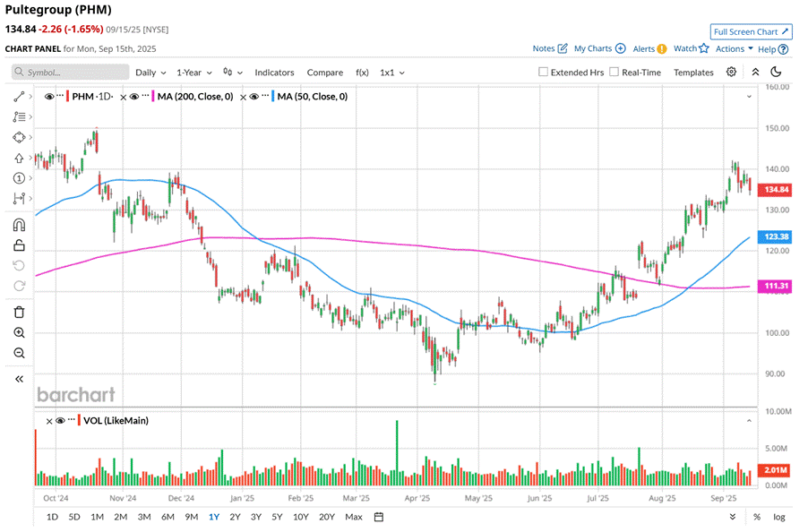The image size is (808, 532).
Task: Open the 1x1 grid layout dropdown
Action: (392, 73)
